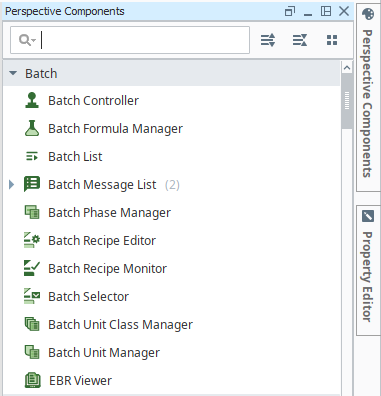381x396 pixels.
Task: Toggle the panel docking layout button
Action: [x=326, y=11]
